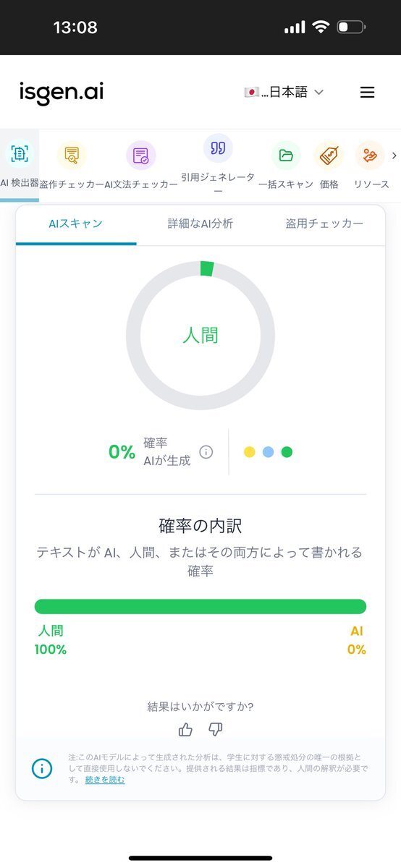Open the 日本語 language dropdown

point(284,92)
